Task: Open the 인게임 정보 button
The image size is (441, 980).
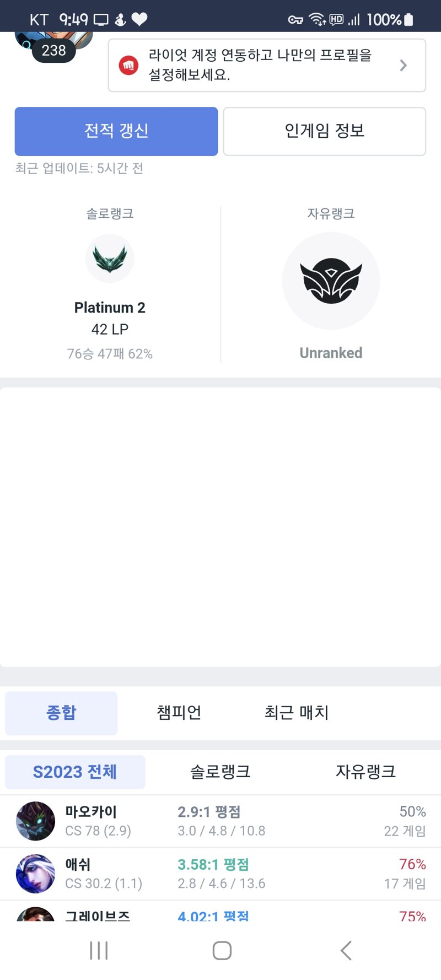Action: pyautogui.click(x=325, y=131)
